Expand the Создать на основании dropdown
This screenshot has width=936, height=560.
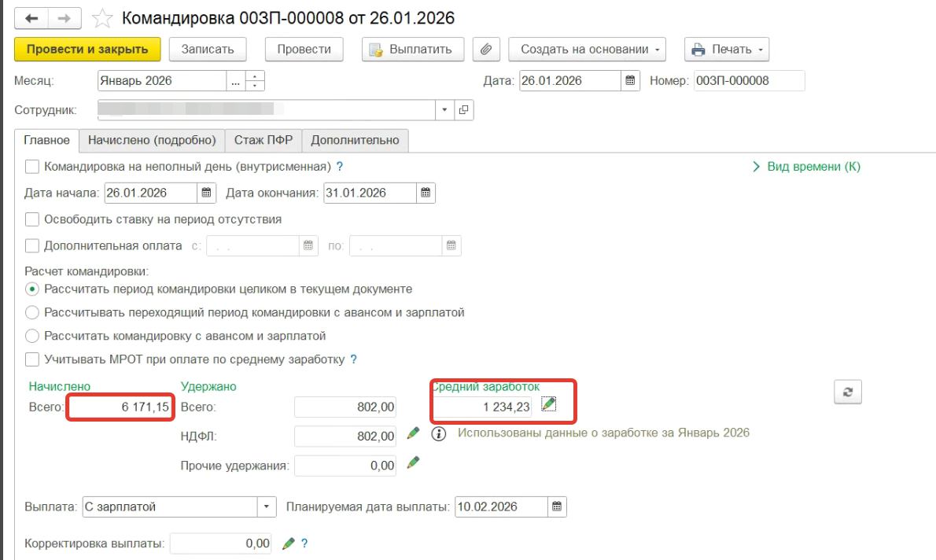coord(587,50)
